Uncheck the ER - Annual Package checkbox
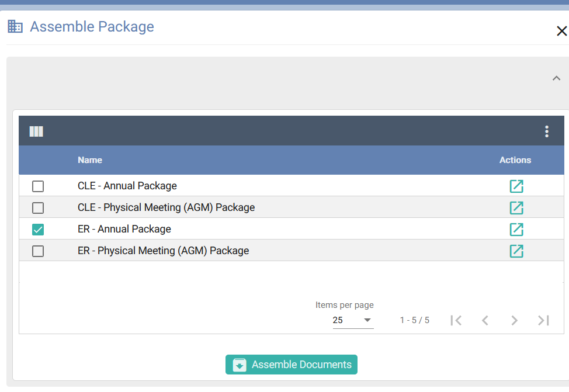The height and width of the screenshot is (392, 569). [38, 230]
